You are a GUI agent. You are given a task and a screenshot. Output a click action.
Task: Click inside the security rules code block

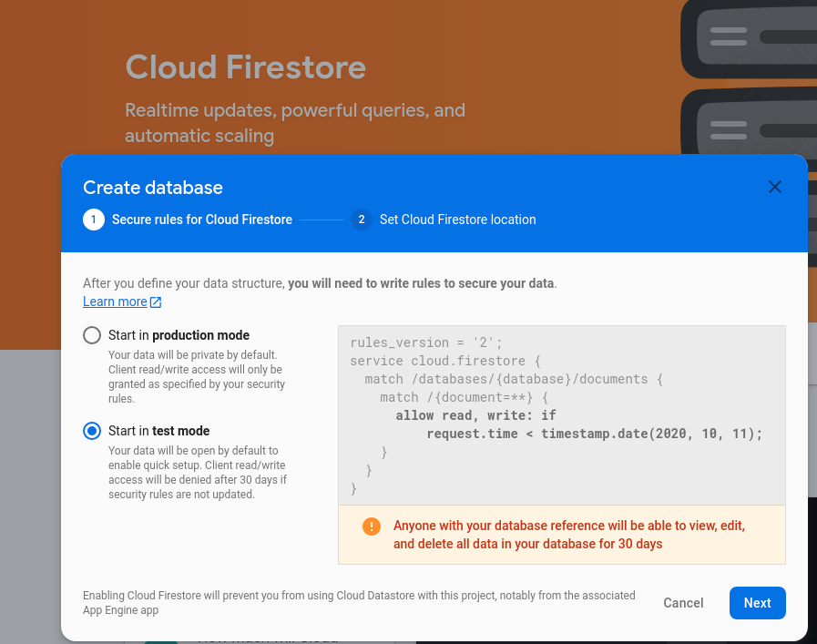[x=561, y=414]
